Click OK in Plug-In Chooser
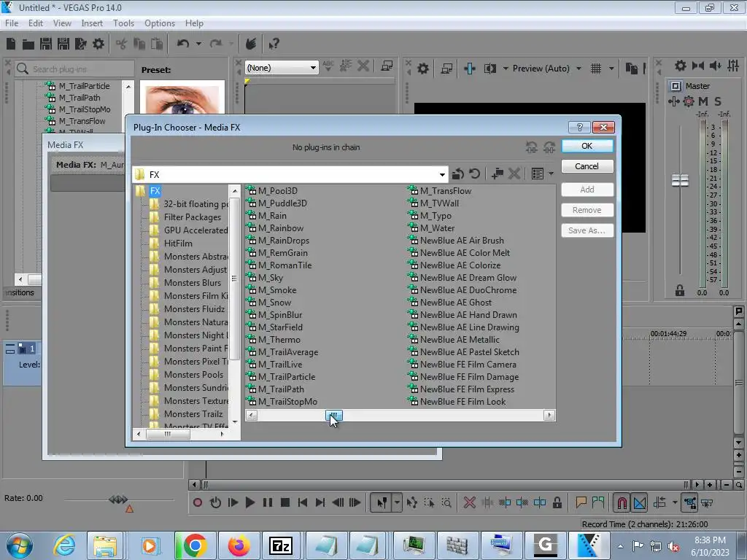Image resolution: width=747 pixels, height=560 pixels. click(587, 146)
